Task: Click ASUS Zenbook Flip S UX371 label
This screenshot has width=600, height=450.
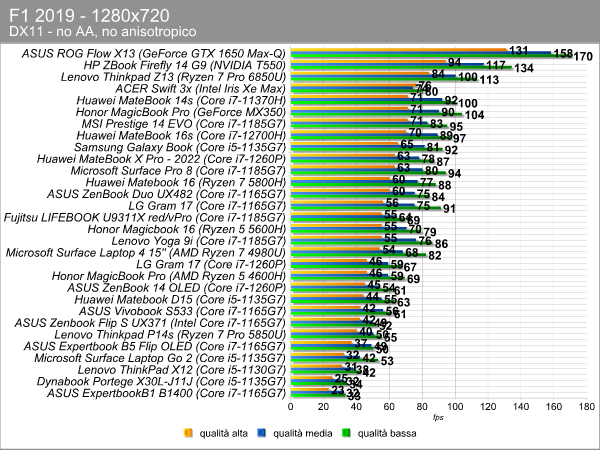Action: point(150,323)
